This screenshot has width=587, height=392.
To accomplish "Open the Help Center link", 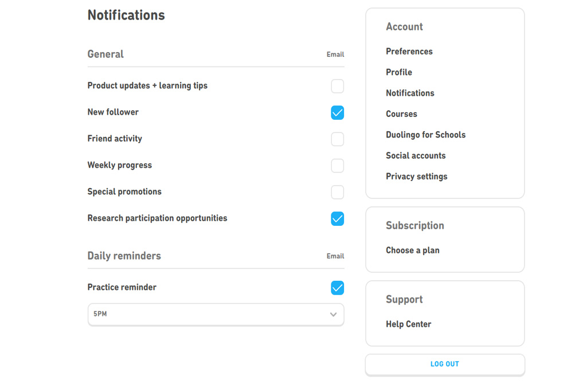I will (x=408, y=324).
